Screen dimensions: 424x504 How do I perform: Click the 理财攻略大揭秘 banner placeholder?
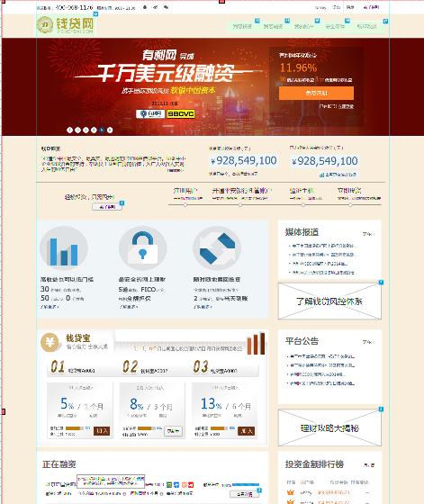[x=329, y=427]
